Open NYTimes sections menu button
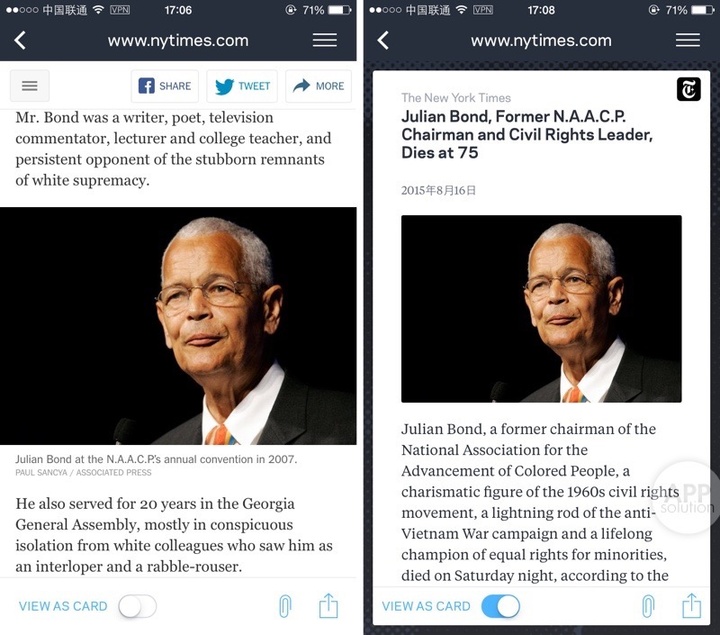The image size is (720, 635). 30,86
